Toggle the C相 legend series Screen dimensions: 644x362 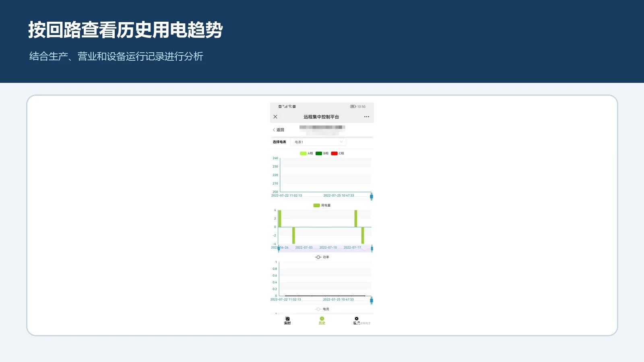point(337,153)
